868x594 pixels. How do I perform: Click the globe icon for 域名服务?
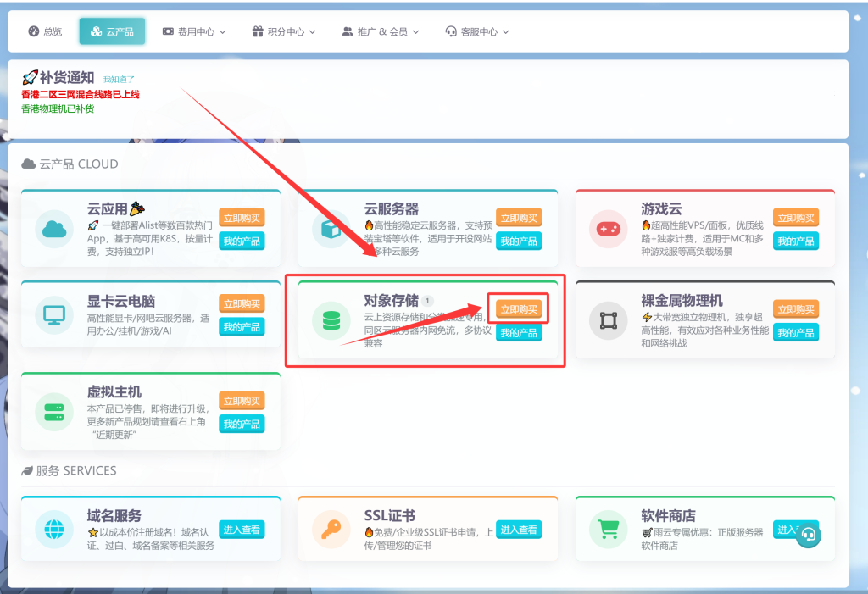coord(55,529)
